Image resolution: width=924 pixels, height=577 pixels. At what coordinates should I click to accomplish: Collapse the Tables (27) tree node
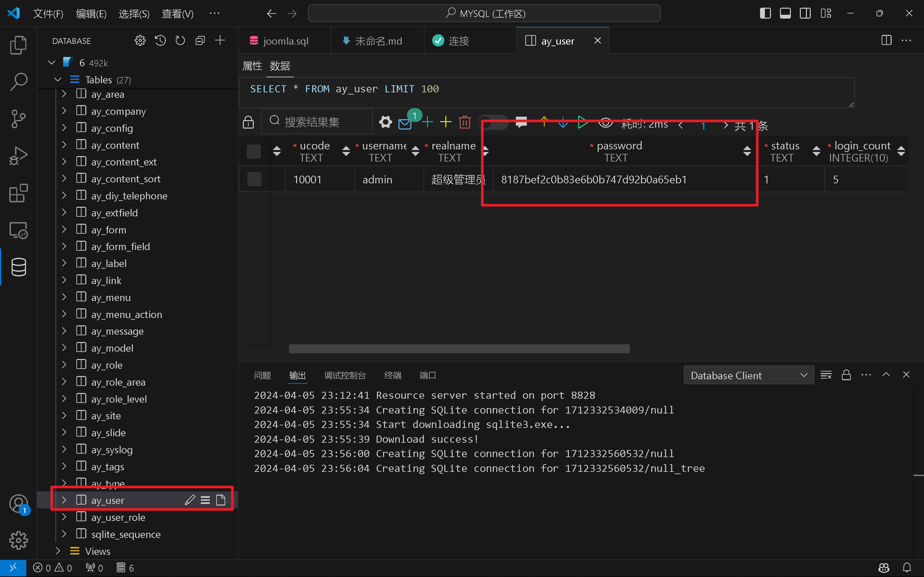click(x=58, y=80)
